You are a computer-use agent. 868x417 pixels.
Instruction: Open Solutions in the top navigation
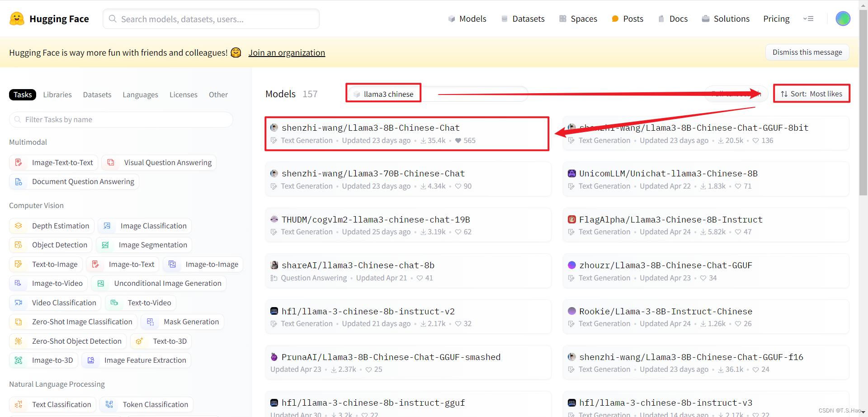tap(726, 19)
